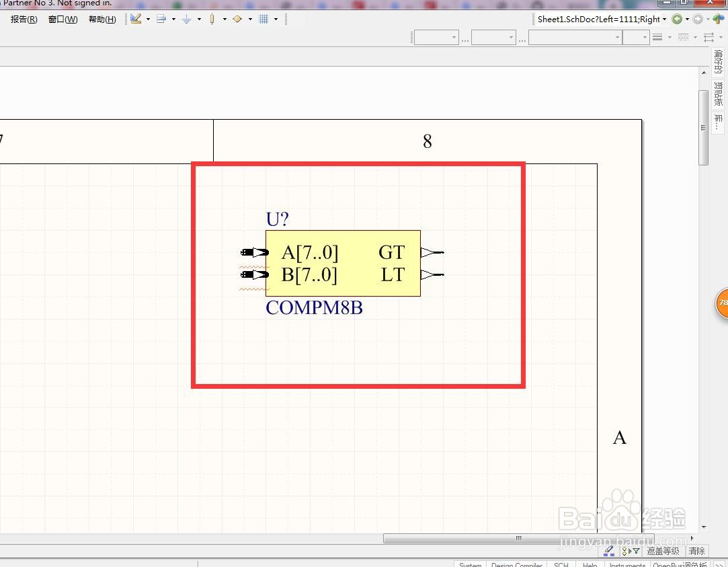The height and width of the screenshot is (567, 728).
Task: Select the grids icon
Action: [264, 19]
